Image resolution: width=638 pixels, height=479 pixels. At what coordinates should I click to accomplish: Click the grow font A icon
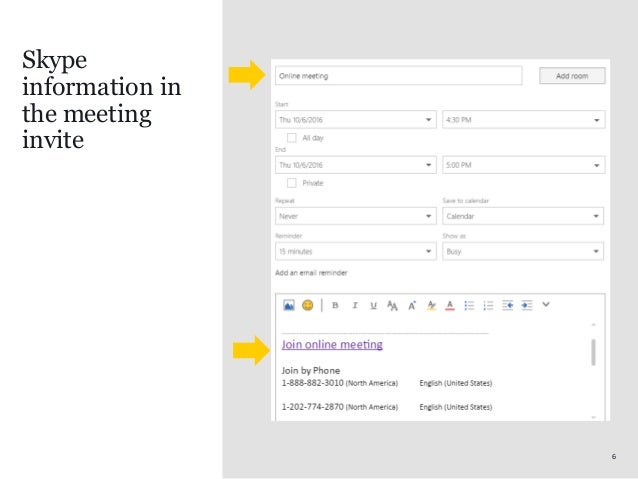(x=412, y=305)
